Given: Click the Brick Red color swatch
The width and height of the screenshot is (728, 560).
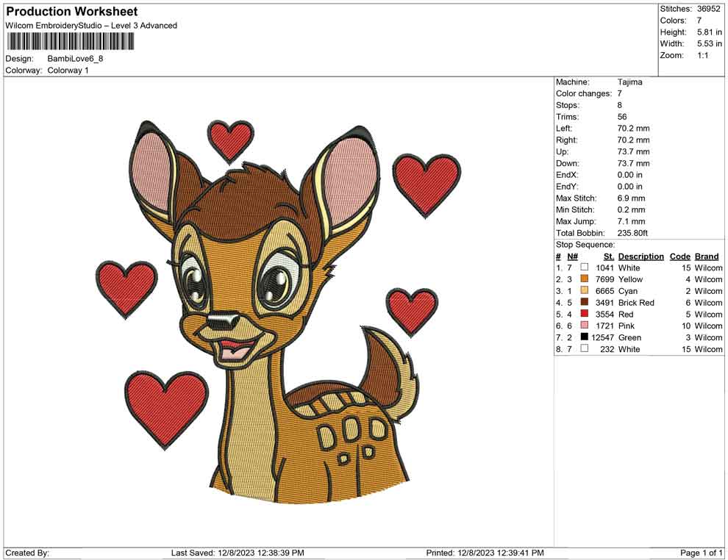Looking at the screenshot, I should tap(585, 302).
